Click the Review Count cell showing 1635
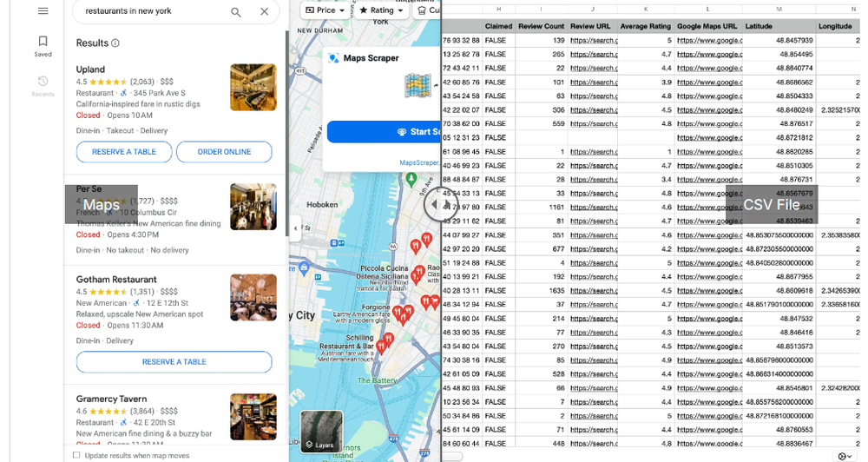 click(542, 290)
